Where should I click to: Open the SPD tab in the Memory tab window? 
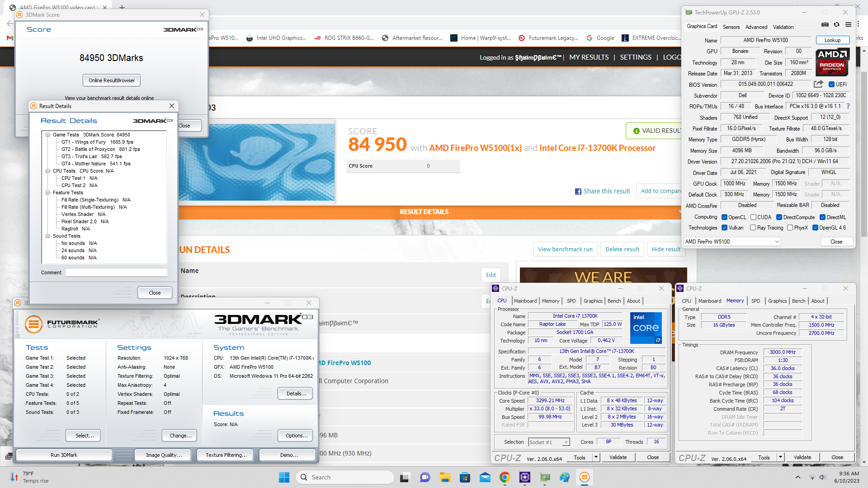[x=755, y=301]
